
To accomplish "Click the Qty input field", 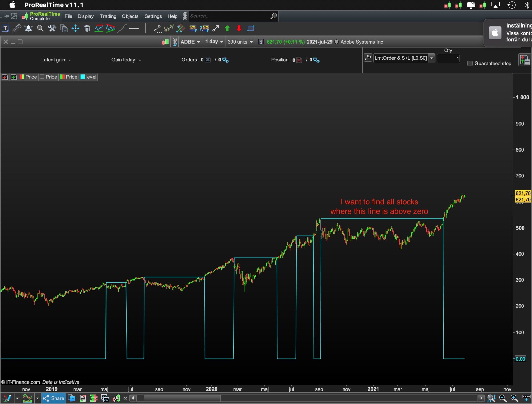I will [448, 58].
